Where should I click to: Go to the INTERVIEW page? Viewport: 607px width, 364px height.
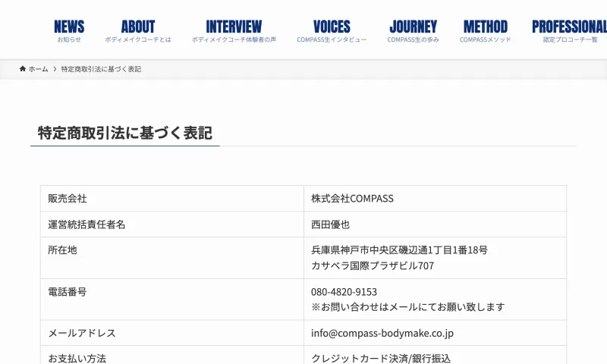coord(234,31)
